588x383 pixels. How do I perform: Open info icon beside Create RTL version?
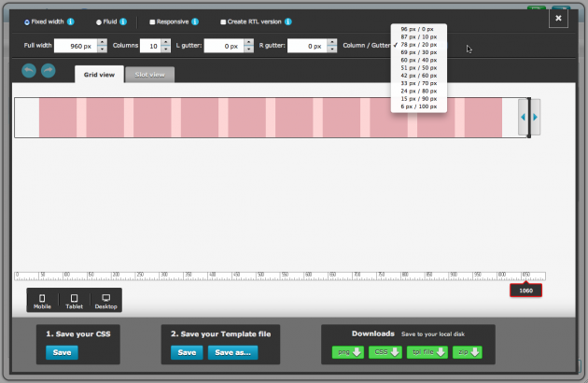point(287,21)
